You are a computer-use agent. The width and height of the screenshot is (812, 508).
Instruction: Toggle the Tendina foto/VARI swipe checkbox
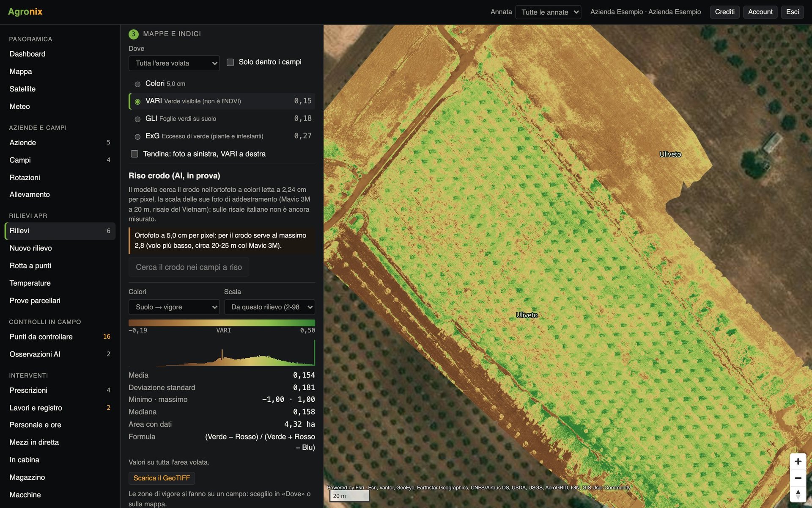click(x=134, y=154)
